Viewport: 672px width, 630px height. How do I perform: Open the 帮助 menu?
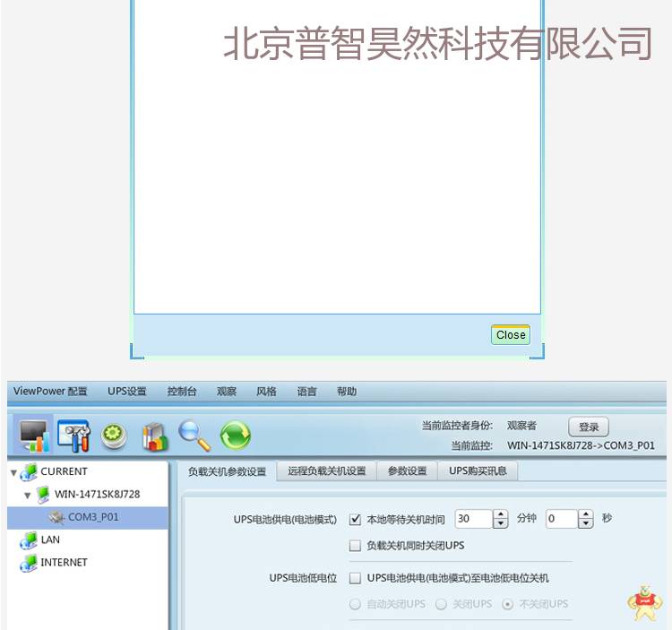tap(347, 391)
